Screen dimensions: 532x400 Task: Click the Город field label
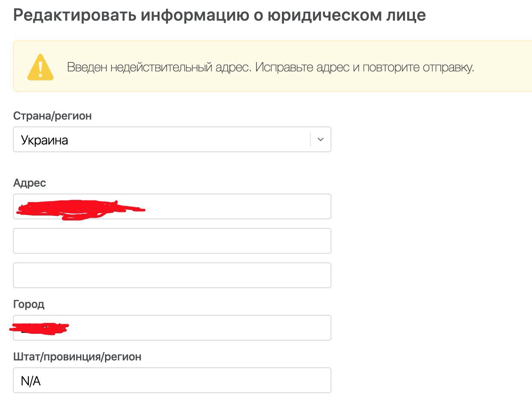click(x=29, y=305)
